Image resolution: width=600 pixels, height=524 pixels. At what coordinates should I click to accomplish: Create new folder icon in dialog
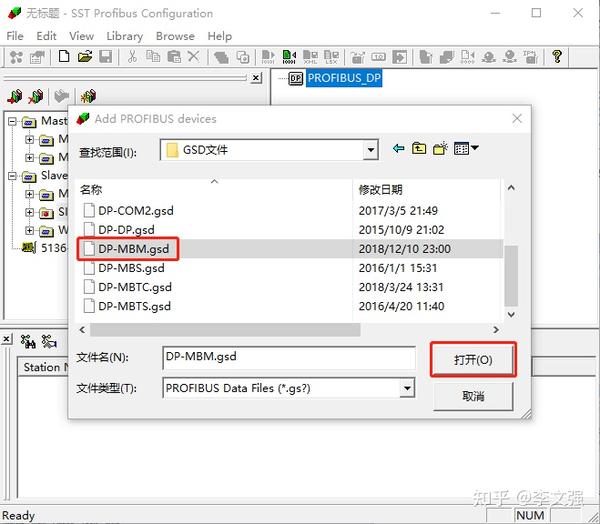(440, 148)
